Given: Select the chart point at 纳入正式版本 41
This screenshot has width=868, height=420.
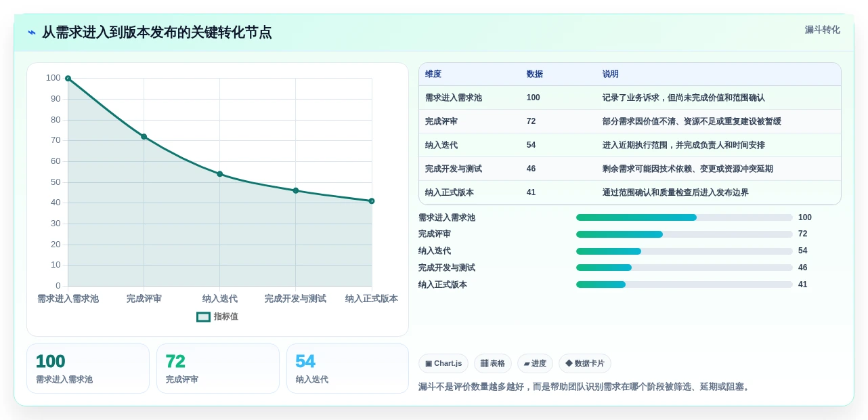Looking at the screenshot, I should pyautogui.click(x=372, y=201).
